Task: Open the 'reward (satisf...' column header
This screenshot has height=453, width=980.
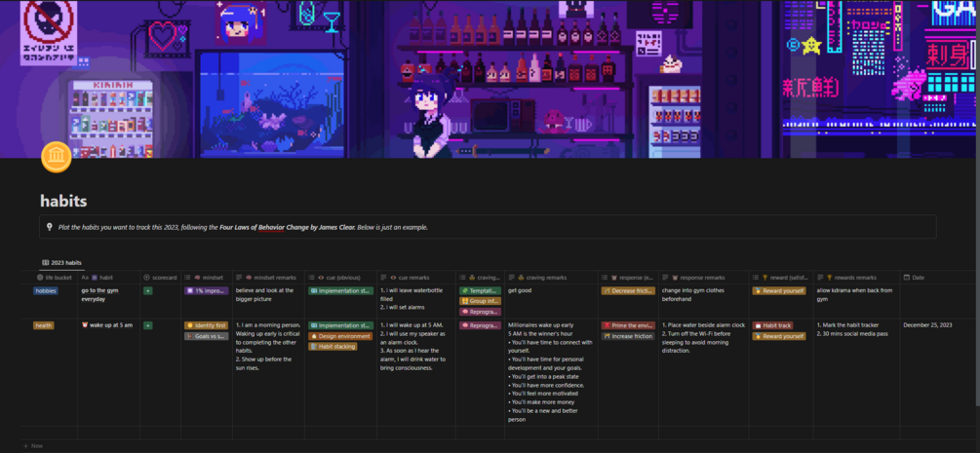Action: coord(781,278)
